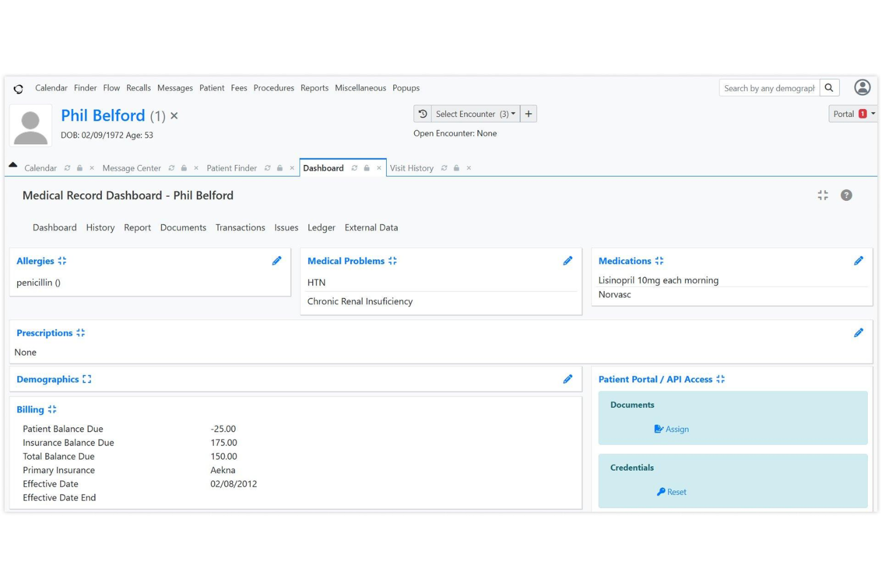Open the Portal dropdown
The image size is (882, 588).
point(852,113)
